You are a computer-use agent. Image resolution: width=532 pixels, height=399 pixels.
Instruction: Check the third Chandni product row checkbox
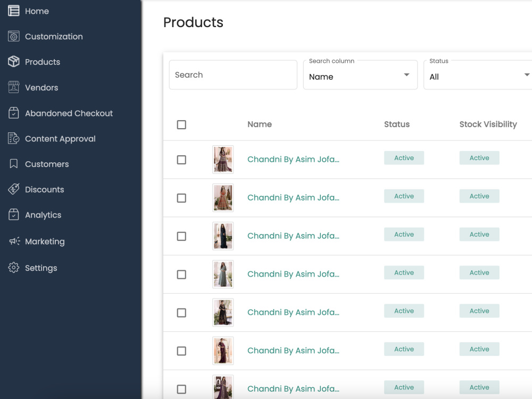(x=181, y=236)
